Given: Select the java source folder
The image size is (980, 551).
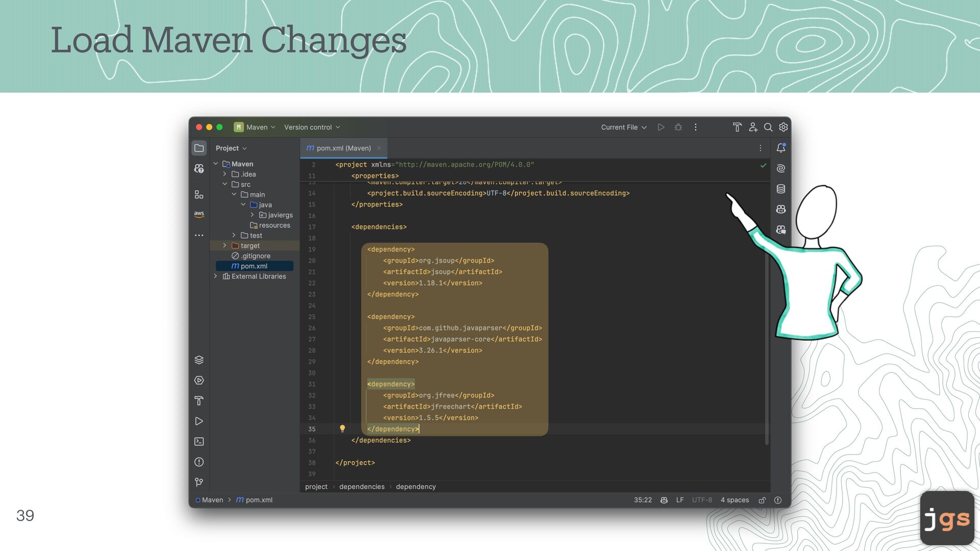Looking at the screenshot, I should click(261, 205).
